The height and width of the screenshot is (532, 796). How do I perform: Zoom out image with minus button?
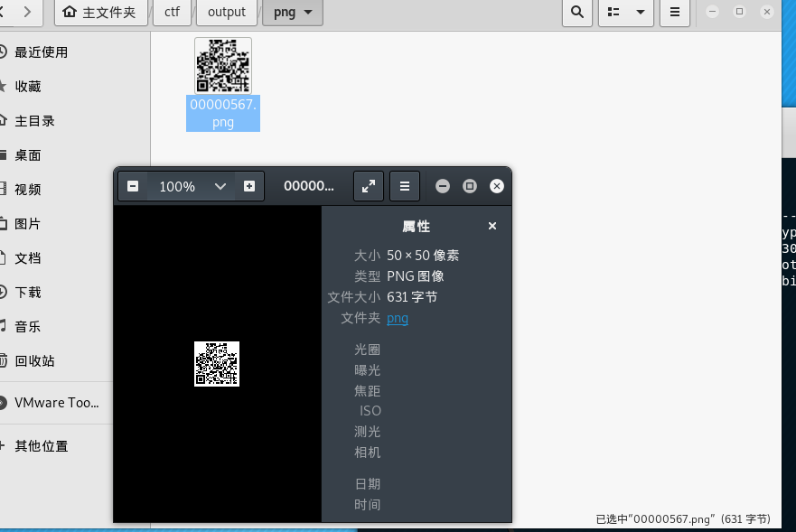[x=133, y=186]
